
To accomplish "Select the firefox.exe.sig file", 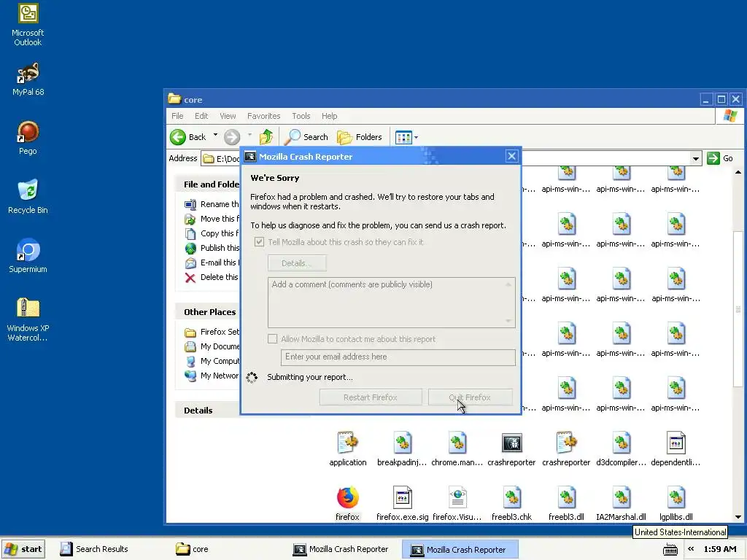I will 402,504.
